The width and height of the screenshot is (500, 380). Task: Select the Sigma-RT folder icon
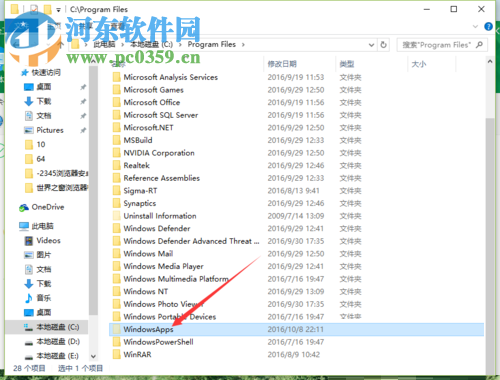tap(116, 191)
